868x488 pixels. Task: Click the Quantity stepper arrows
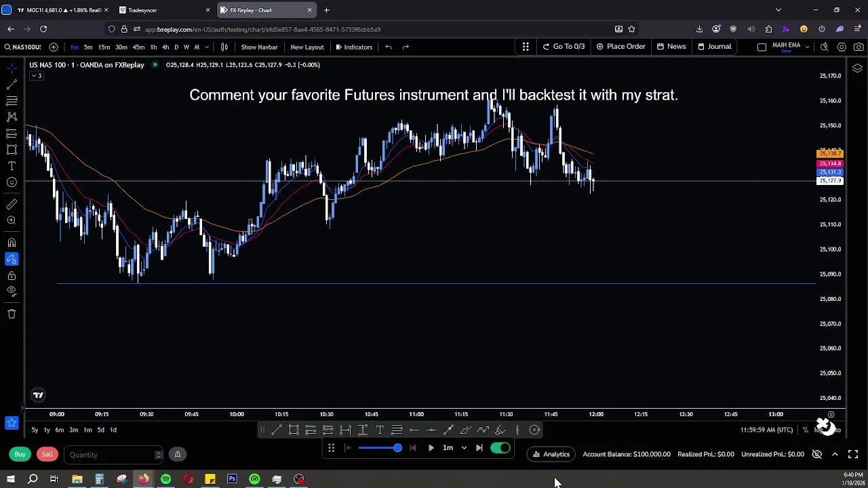pyautogui.click(x=158, y=455)
